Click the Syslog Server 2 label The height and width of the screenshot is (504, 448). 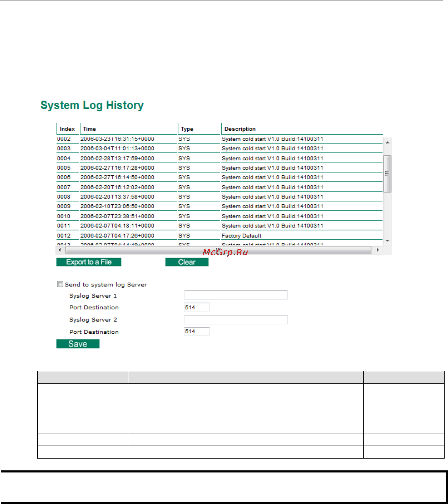pos(93,320)
